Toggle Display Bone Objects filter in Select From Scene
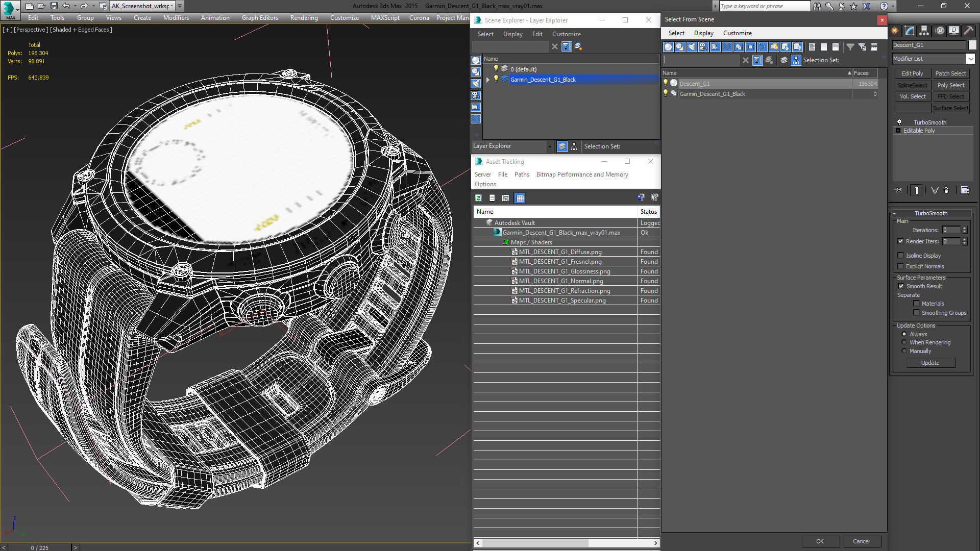 point(762,47)
